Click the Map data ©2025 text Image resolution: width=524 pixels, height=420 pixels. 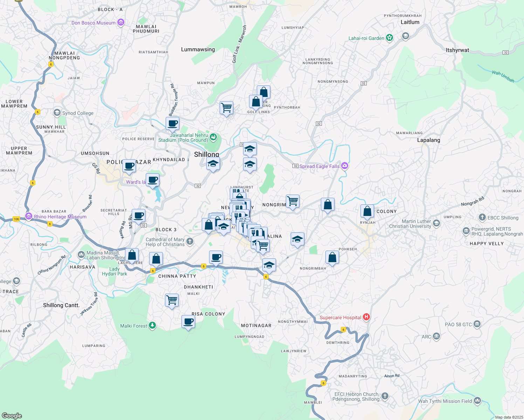click(508, 417)
